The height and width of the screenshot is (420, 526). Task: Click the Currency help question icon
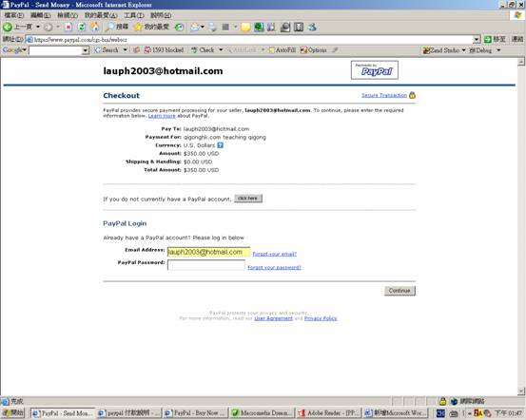click(220, 145)
